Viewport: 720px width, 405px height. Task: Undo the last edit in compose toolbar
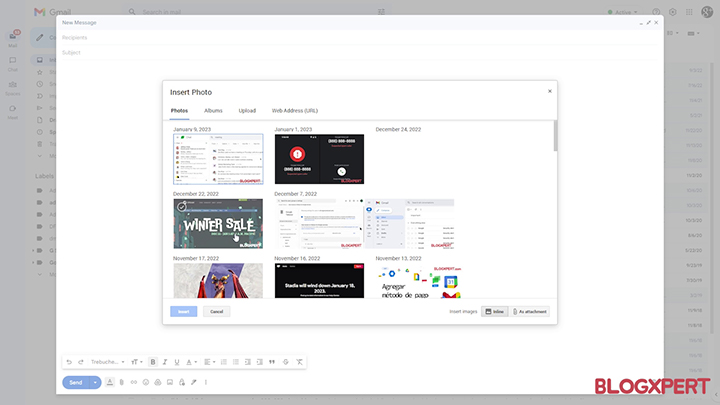coord(69,362)
